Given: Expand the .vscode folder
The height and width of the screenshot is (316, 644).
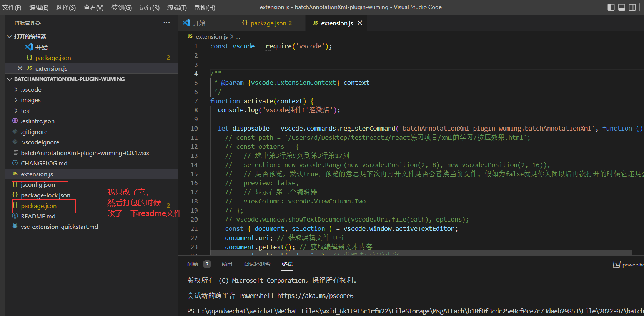Looking at the screenshot, I should (x=16, y=89).
